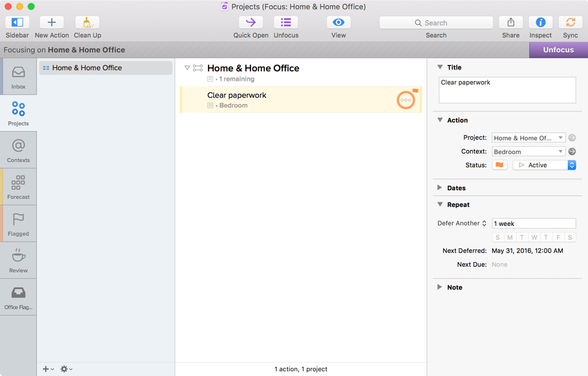Click the Next Due None value
The image size is (588, 376).
click(500, 264)
